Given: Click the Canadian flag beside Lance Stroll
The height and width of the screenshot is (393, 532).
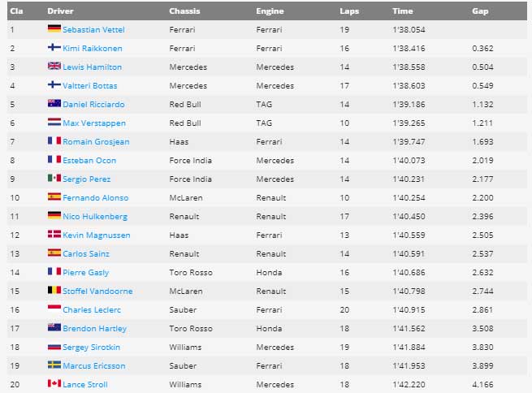Looking at the screenshot, I should 54,384.
